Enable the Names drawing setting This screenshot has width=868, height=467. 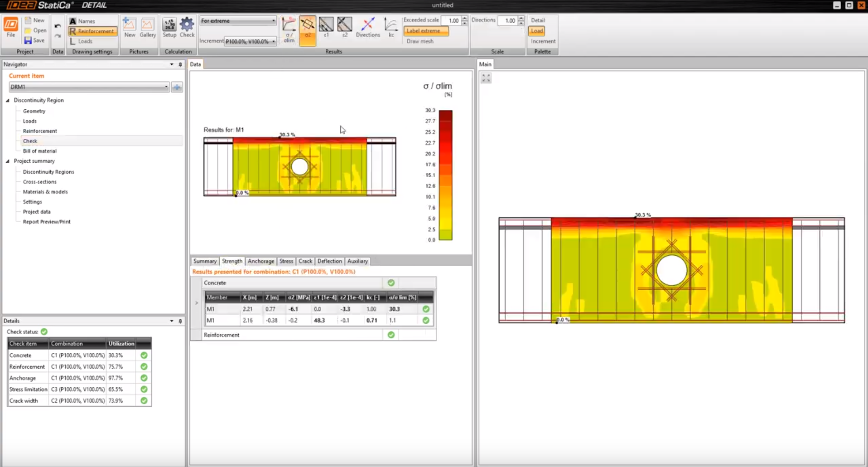click(x=82, y=21)
